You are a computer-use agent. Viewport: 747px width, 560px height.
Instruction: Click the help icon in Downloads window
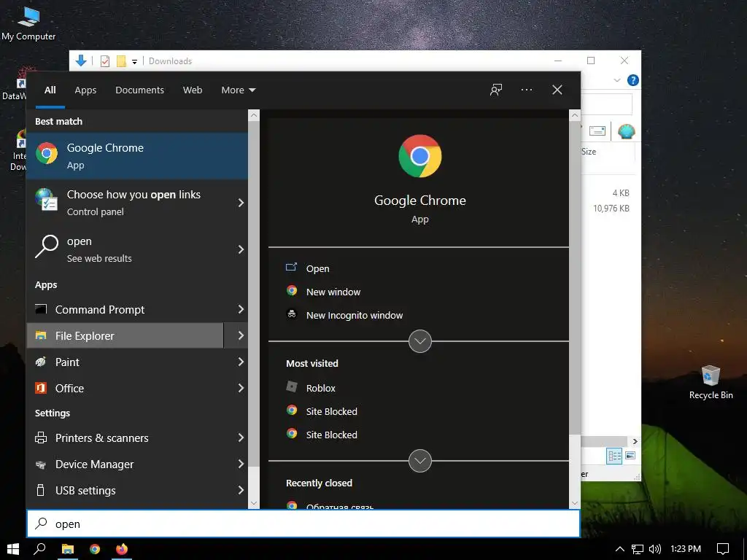pos(632,80)
